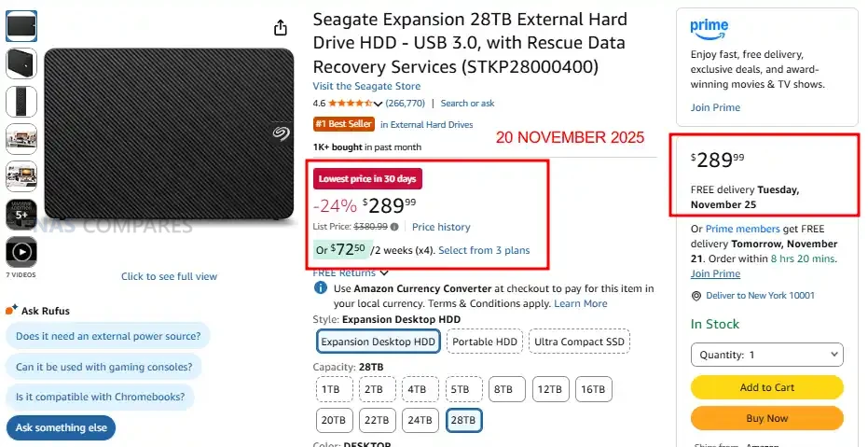
Task: Expand the FREE Returns details
Action: click(x=384, y=272)
